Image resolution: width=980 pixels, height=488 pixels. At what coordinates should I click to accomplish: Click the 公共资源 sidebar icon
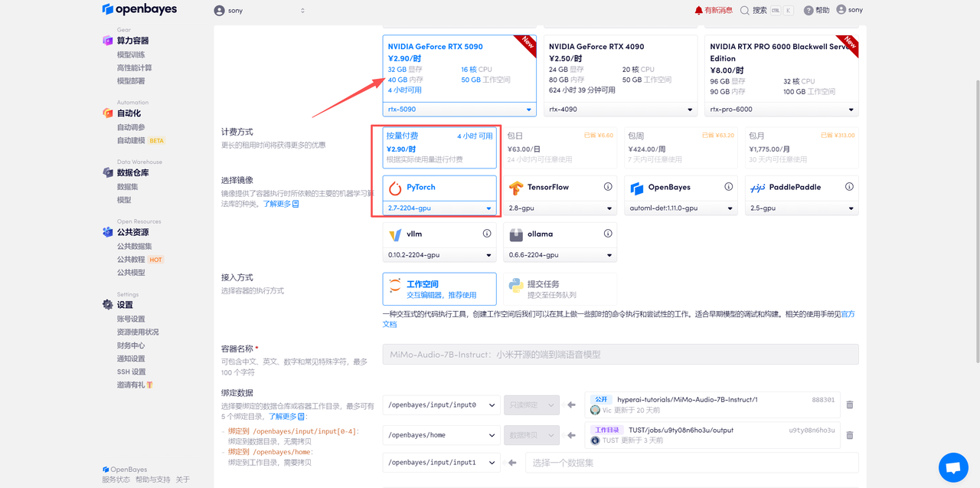tap(108, 232)
